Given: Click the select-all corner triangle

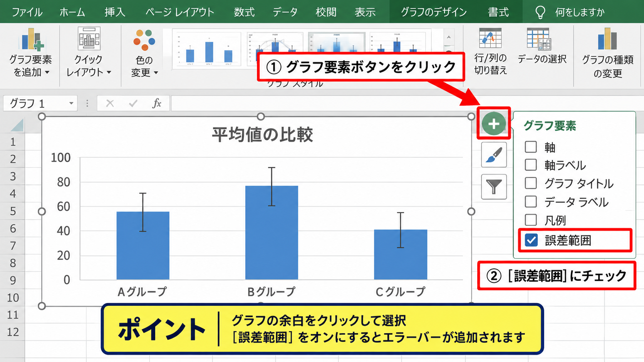Looking at the screenshot, I should [x=17, y=125].
